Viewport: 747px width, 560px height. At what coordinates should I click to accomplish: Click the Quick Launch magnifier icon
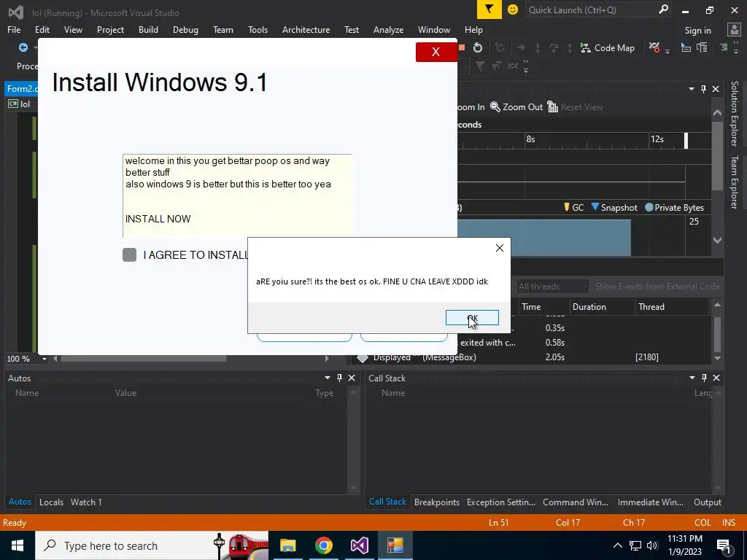tap(663, 9)
